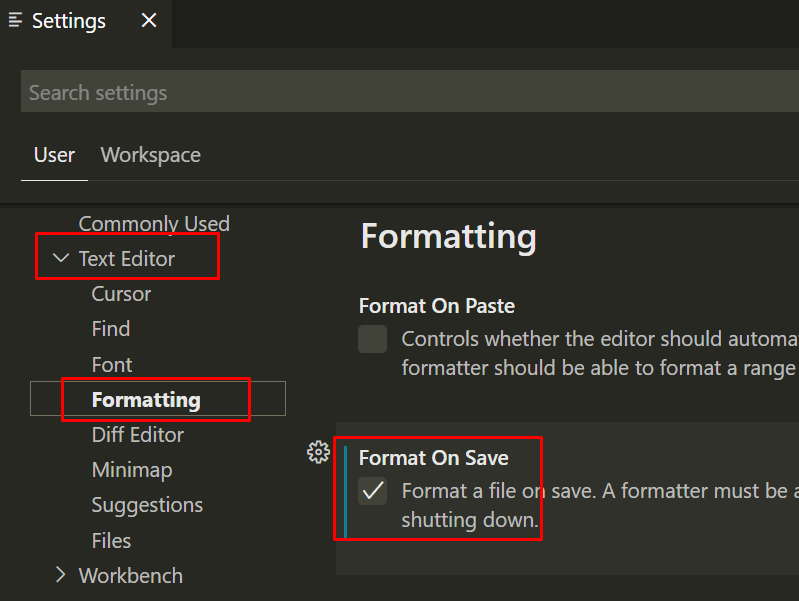This screenshot has height=601, width=799.
Task: Uncheck the Format On Save checkbox
Action: [372, 491]
